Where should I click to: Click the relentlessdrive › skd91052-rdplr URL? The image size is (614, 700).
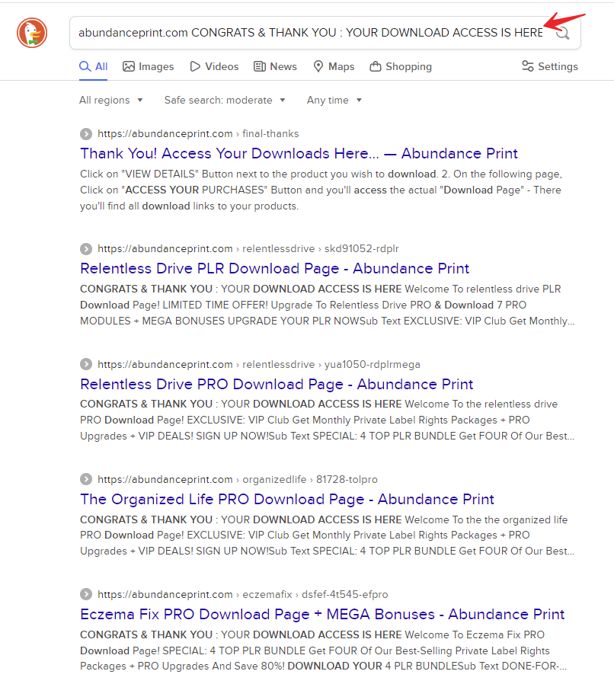click(248, 248)
